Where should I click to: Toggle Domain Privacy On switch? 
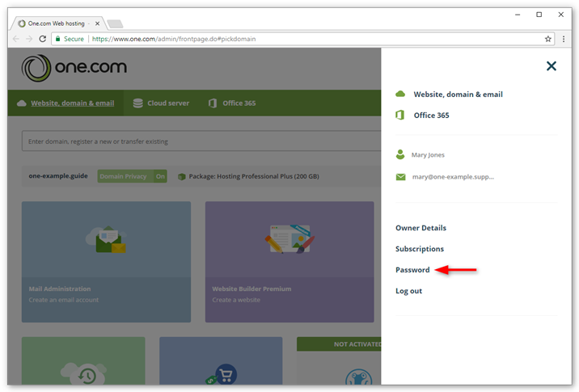pos(132,176)
